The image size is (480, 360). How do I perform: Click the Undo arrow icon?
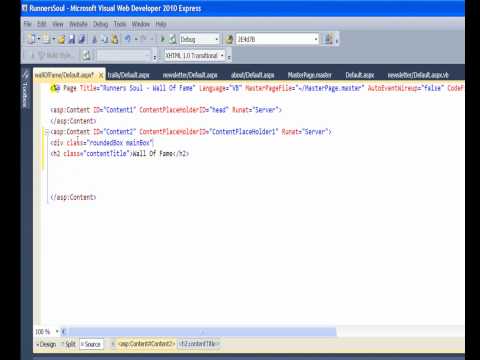(x=128, y=39)
